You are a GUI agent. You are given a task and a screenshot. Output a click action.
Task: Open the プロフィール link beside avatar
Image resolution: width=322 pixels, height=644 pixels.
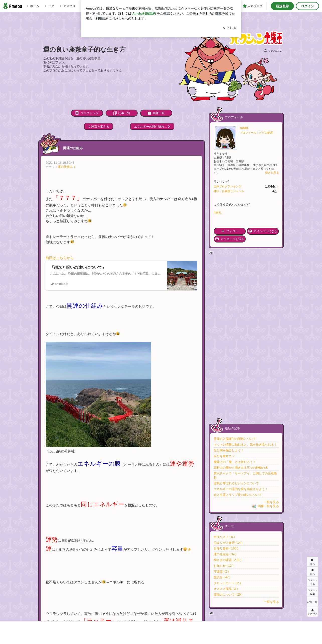[248, 133]
